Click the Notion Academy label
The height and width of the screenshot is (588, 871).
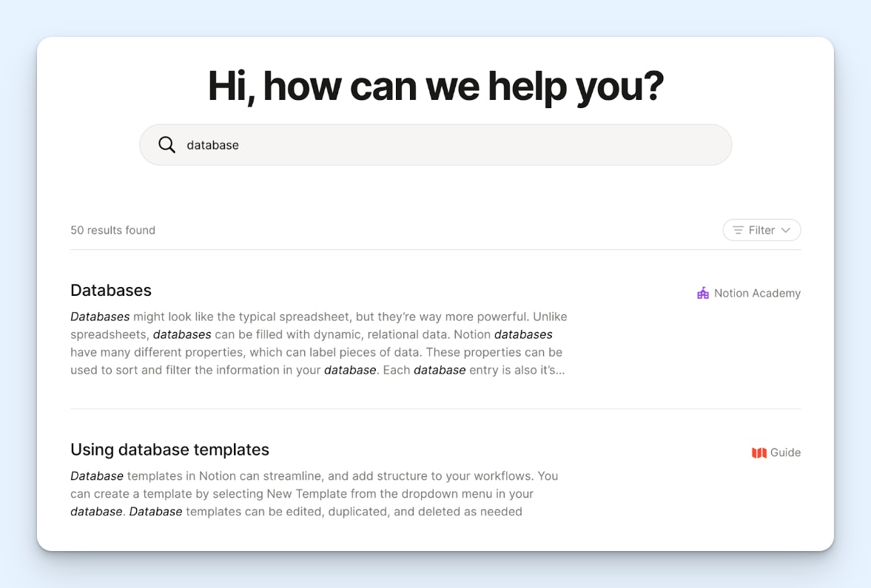[x=757, y=293]
